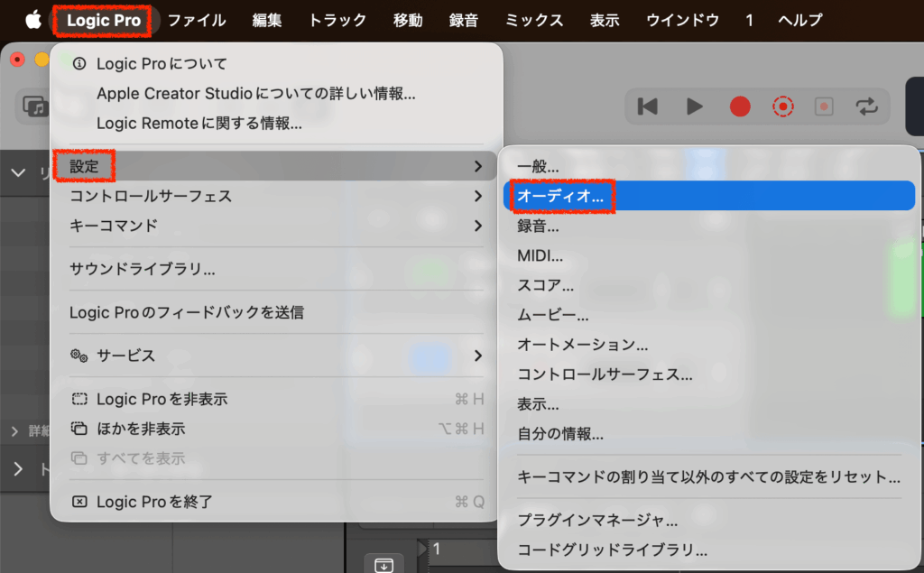924x573 pixels.
Task: Expand the track inspector disclosure arrow
Action: [x=18, y=469]
